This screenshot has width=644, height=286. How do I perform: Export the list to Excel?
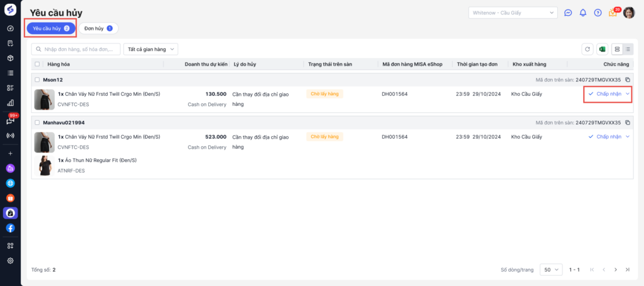[x=602, y=49]
